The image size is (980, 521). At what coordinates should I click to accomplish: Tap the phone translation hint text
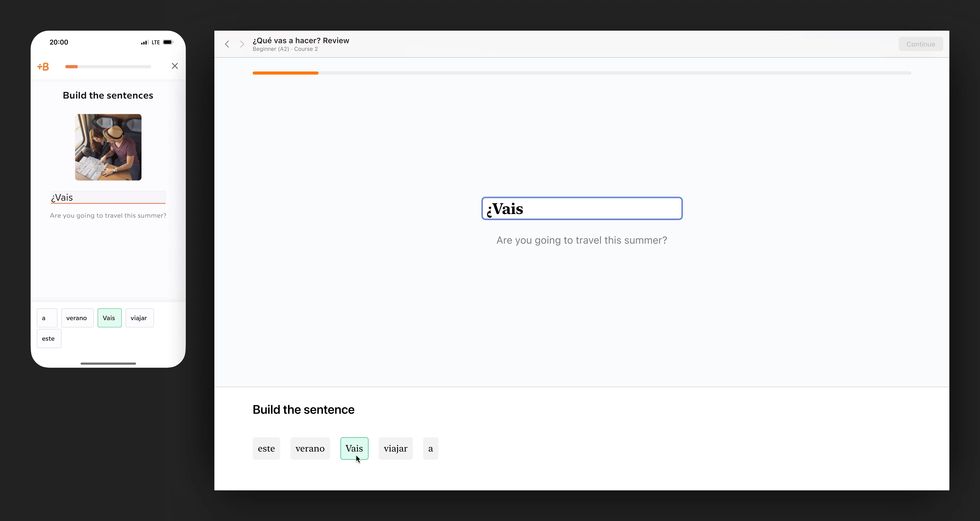click(108, 216)
